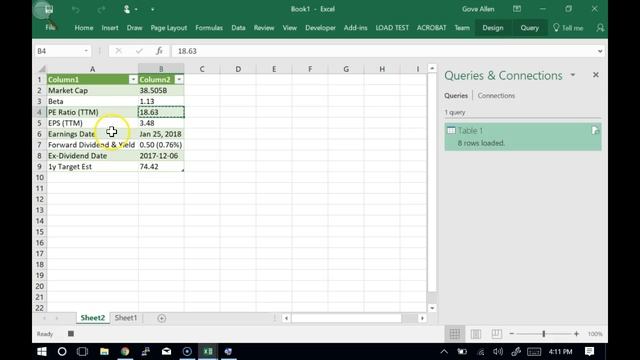Click the zoom out minus button

[511, 334]
